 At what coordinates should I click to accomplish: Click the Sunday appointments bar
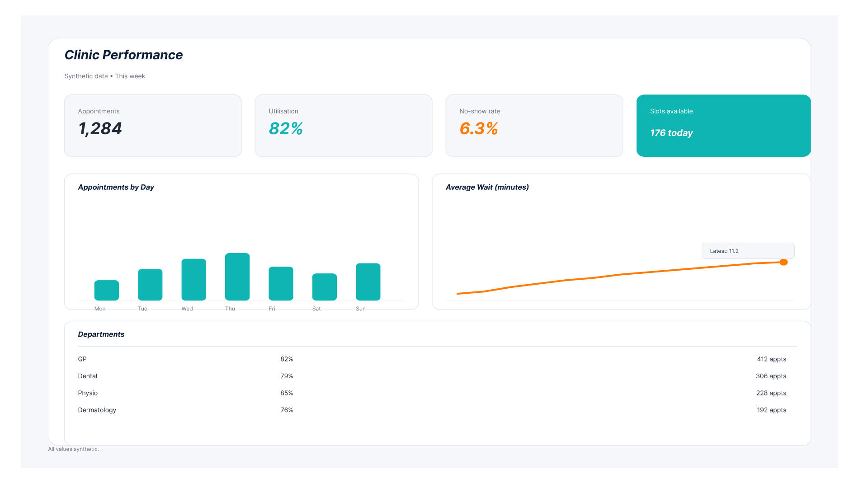click(368, 282)
